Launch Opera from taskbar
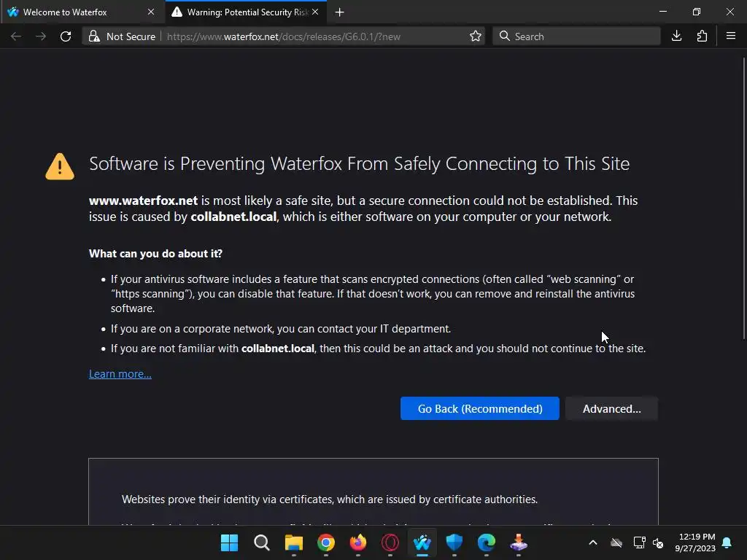 tap(390, 542)
